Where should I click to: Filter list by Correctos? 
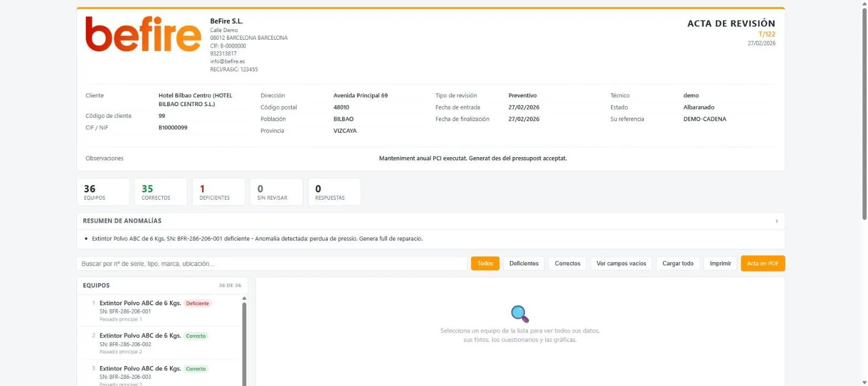tap(567, 264)
